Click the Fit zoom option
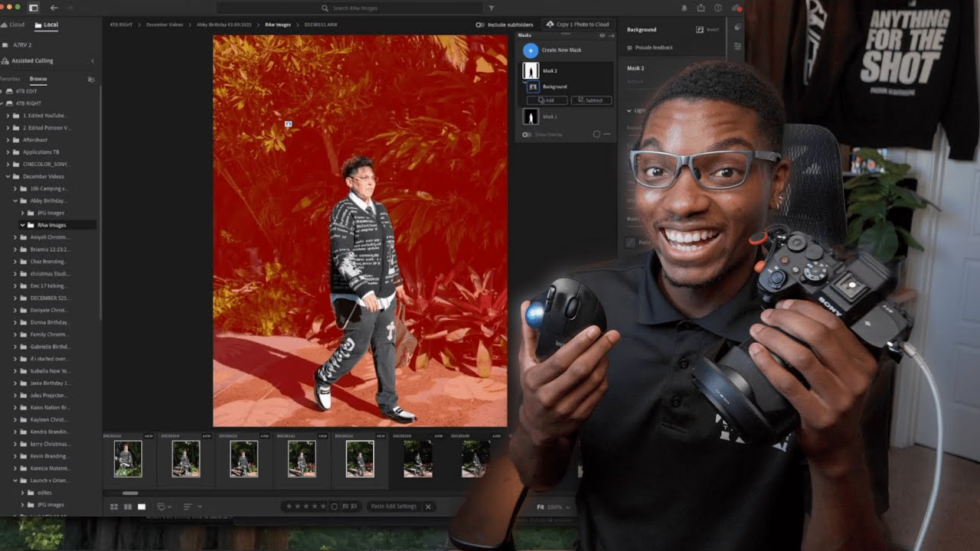Screen dimensions: 980x551 (541, 507)
